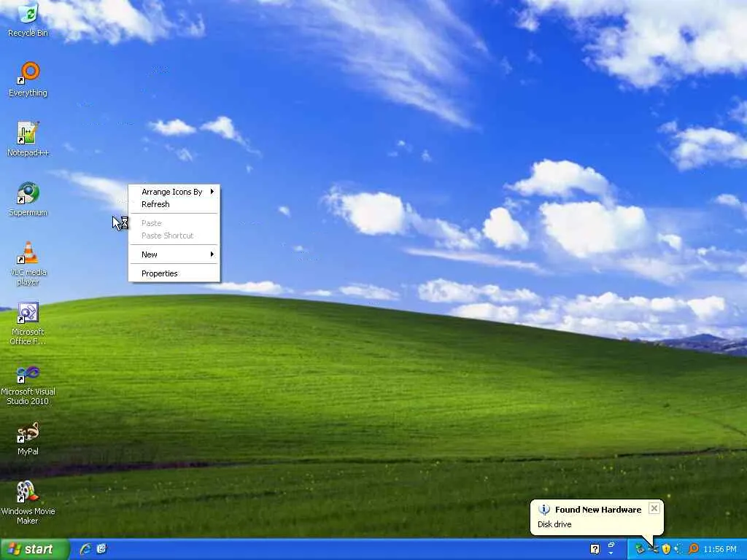
Task: Expand the New submenu arrow
Action: [x=212, y=254]
